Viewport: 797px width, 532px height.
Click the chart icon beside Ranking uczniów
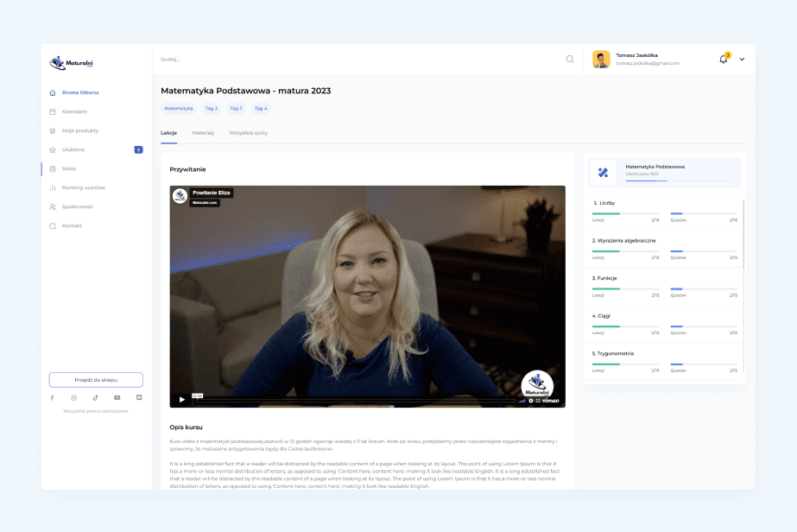(x=53, y=187)
